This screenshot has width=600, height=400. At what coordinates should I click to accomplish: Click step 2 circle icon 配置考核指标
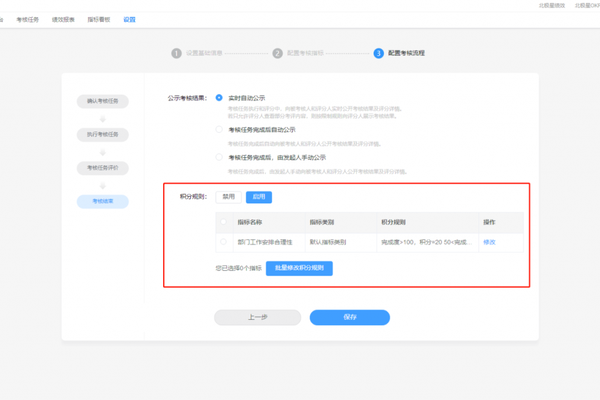click(278, 53)
